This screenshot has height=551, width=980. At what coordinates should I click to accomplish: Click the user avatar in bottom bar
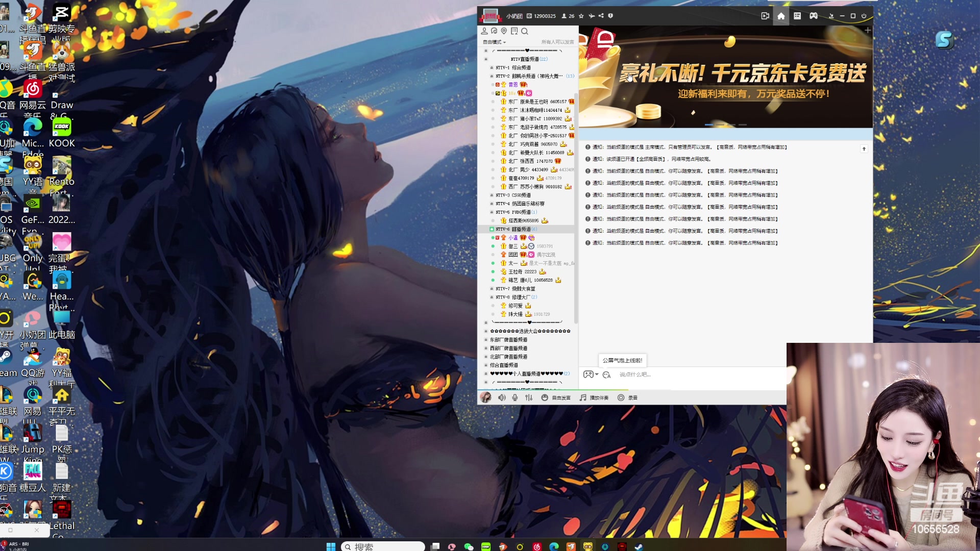coord(485,397)
